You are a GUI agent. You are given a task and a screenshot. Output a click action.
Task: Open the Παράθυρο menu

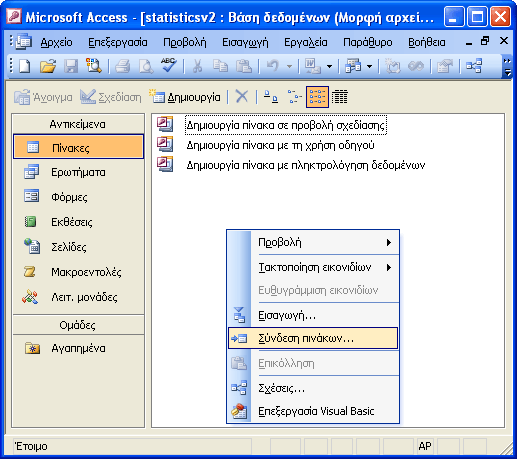click(x=368, y=42)
